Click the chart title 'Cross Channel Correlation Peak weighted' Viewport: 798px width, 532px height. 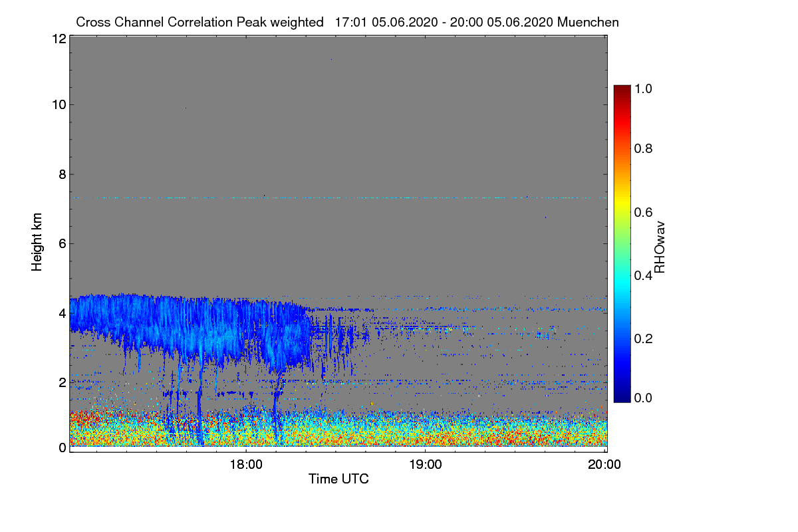coord(199,22)
